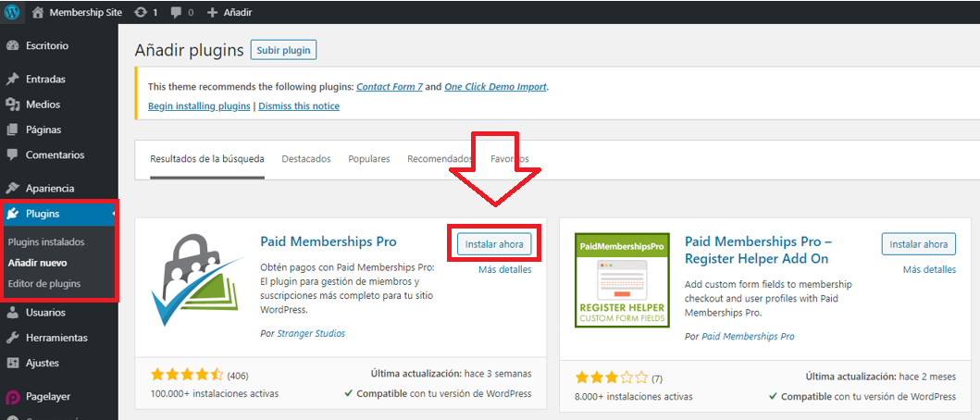980x420 pixels.
Task: Switch to the Destacados tab
Action: 305,159
